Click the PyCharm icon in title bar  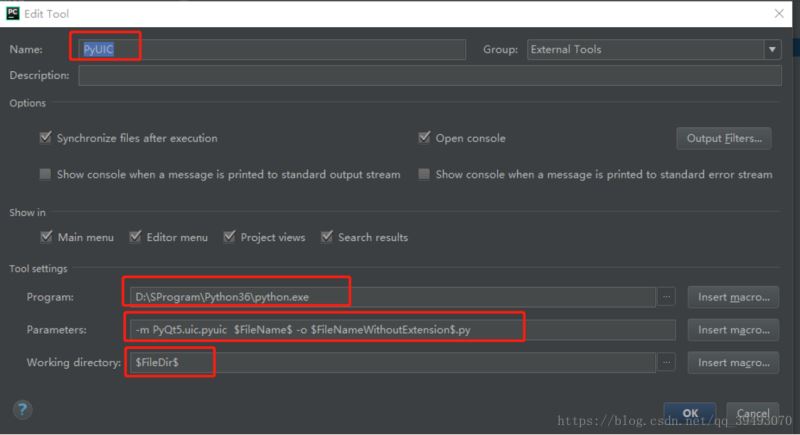(x=14, y=14)
